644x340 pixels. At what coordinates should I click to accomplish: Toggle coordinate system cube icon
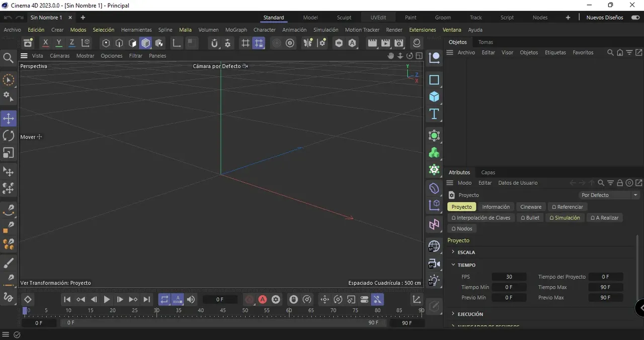86,43
